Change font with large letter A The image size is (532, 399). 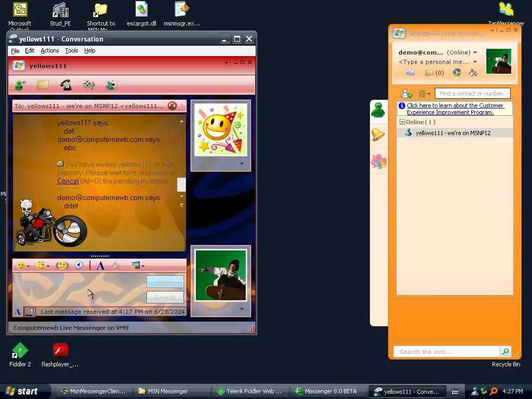pyautogui.click(x=100, y=265)
